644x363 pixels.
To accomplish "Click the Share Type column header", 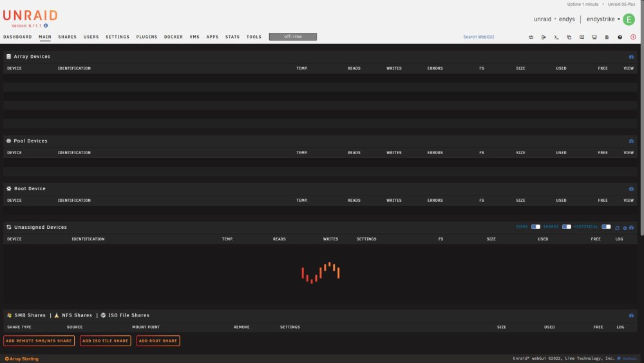I will [x=19, y=328].
